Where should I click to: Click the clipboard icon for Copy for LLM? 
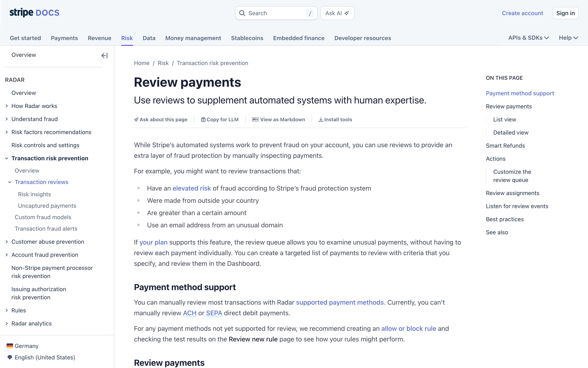[x=203, y=120]
